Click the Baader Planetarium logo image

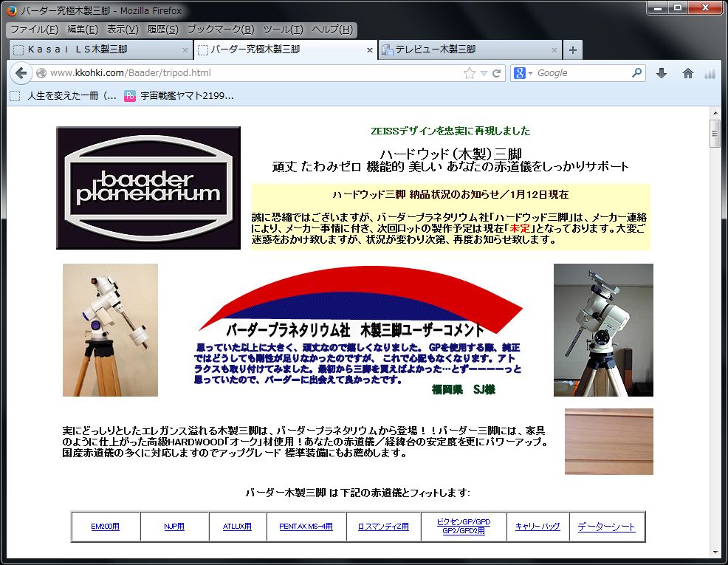(x=148, y=188)
